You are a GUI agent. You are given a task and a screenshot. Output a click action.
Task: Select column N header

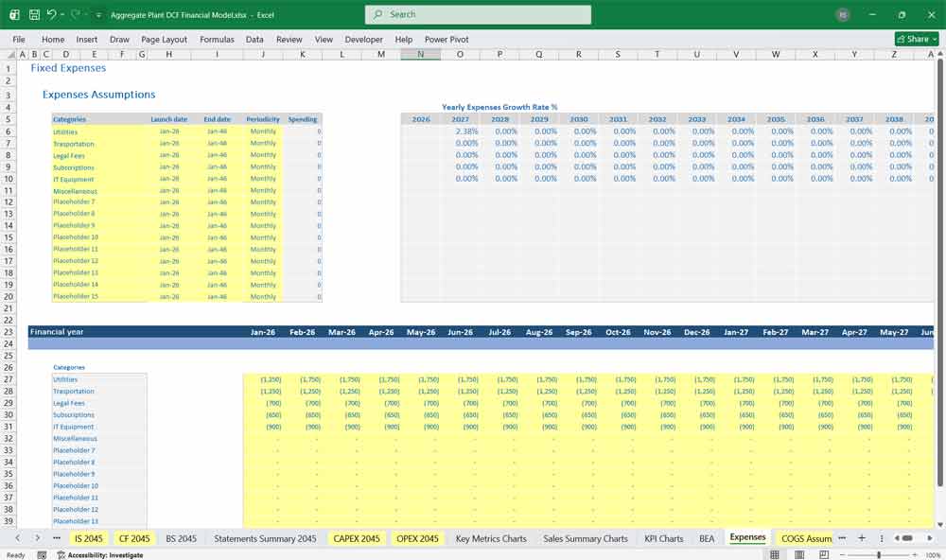tap(421, 54)
